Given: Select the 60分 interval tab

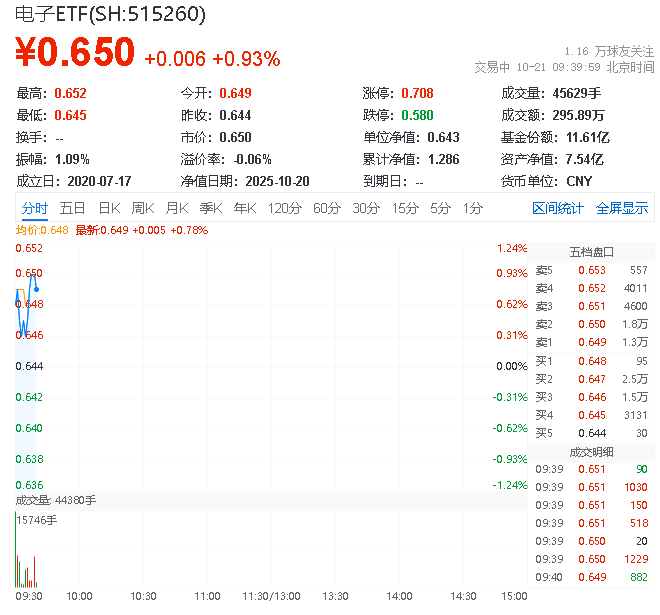Looking at the screenshot, I should pos(326,208).
